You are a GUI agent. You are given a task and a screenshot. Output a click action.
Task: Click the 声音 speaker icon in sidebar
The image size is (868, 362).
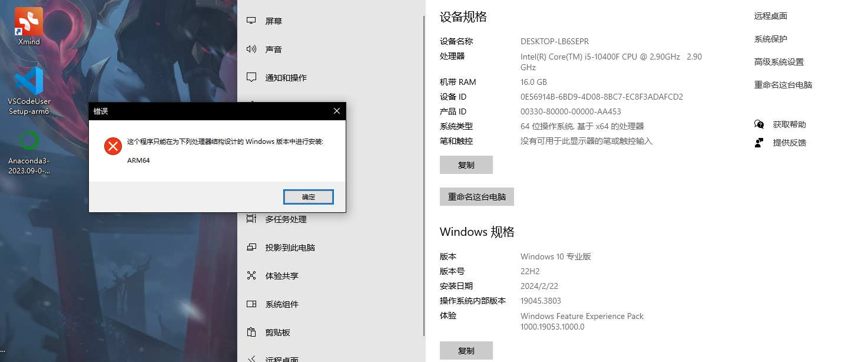click(x=251, y=49)
